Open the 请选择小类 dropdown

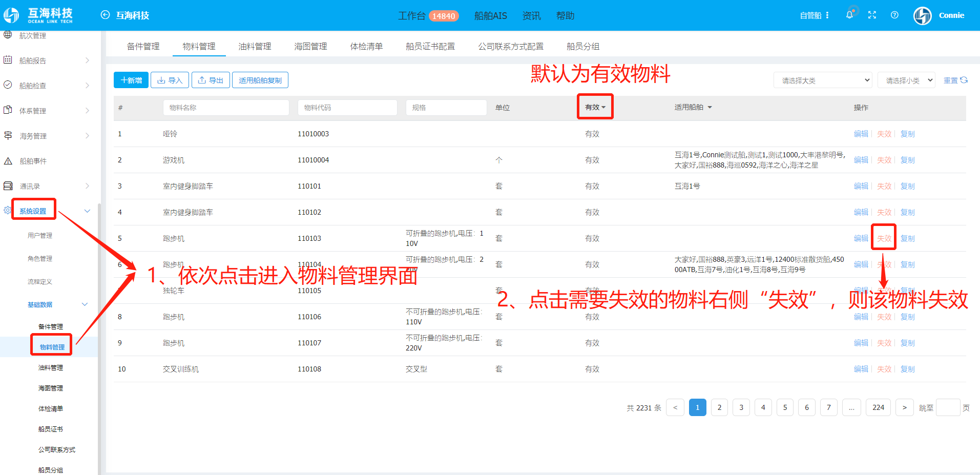coord(907,80)
